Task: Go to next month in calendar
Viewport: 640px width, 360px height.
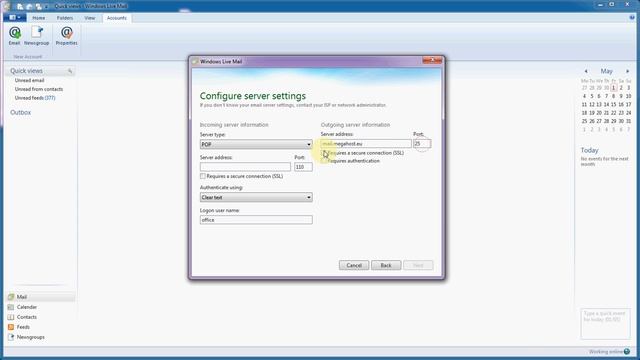Action: [628, 71]
